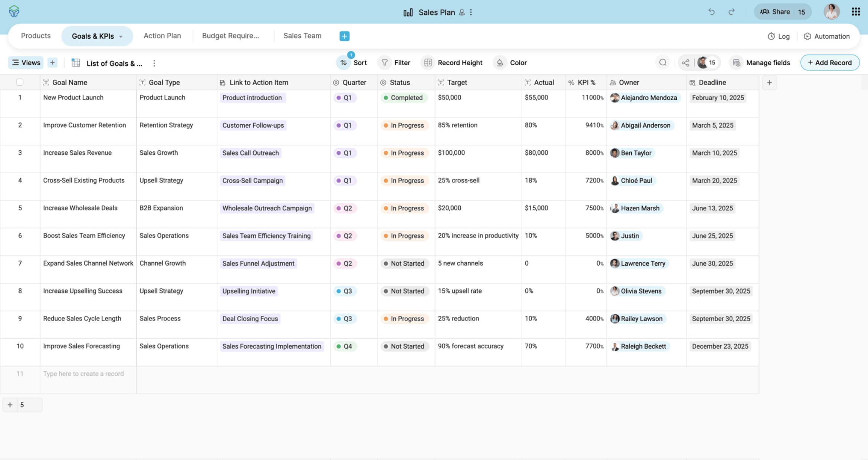Click the blue add tab plus icon

click(344, 36)
